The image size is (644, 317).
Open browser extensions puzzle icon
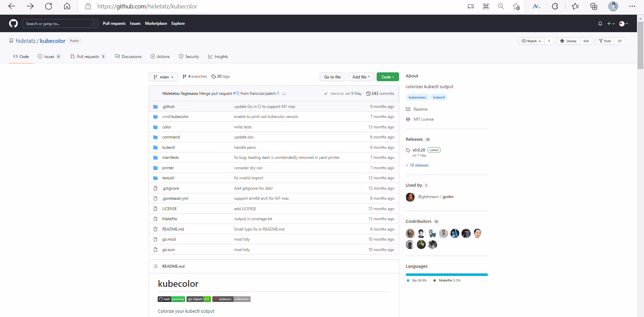point(555,6)
